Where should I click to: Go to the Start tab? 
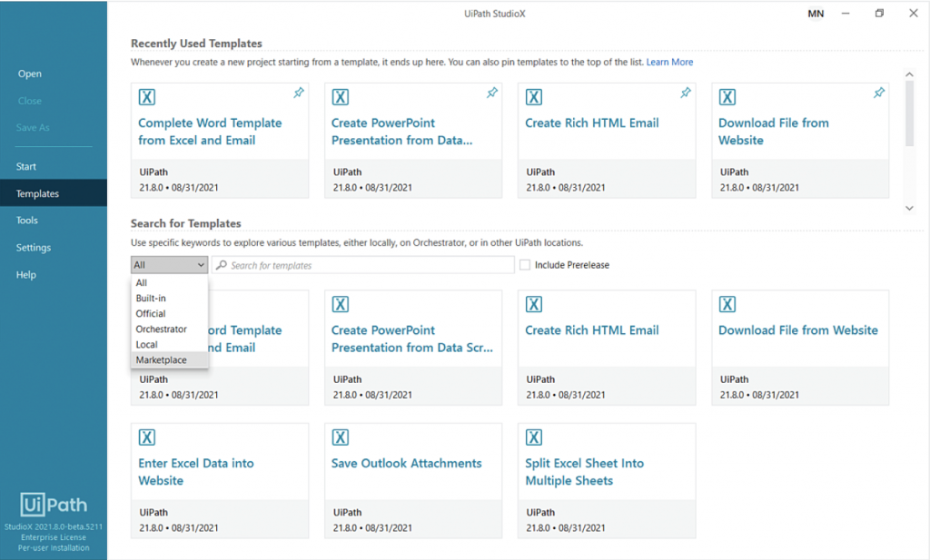54,166
